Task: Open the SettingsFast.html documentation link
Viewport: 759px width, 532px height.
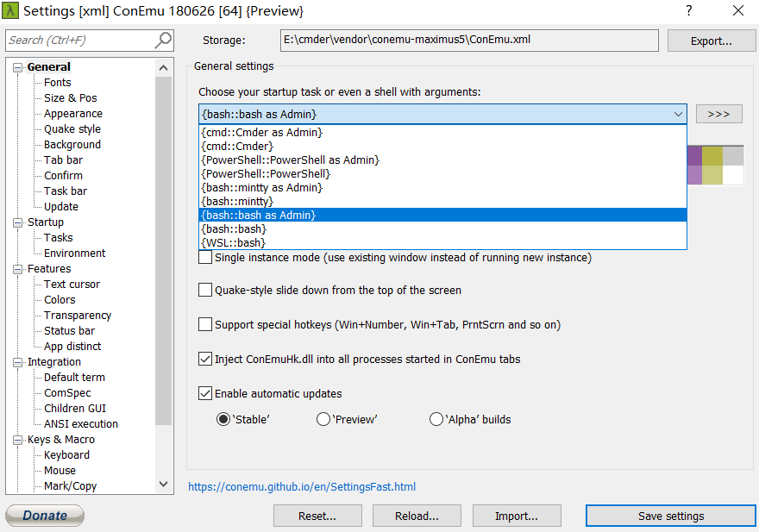Action: (x=302, y=486)
